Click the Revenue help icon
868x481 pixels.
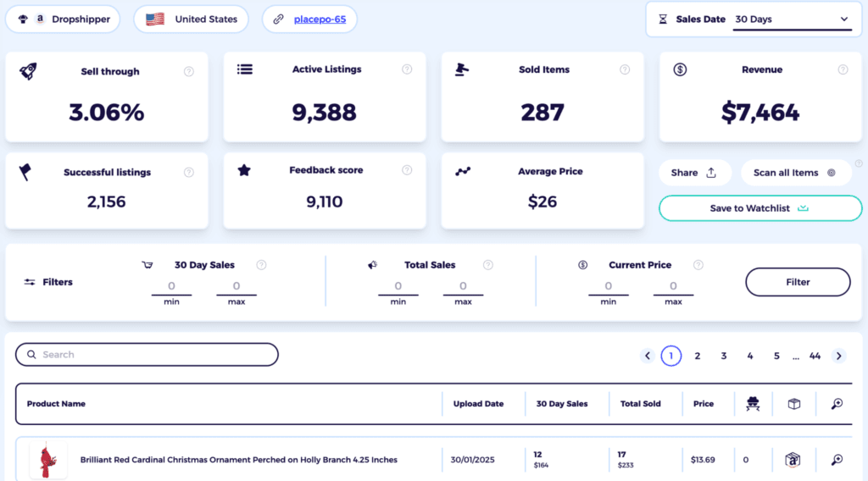(843, 69)
